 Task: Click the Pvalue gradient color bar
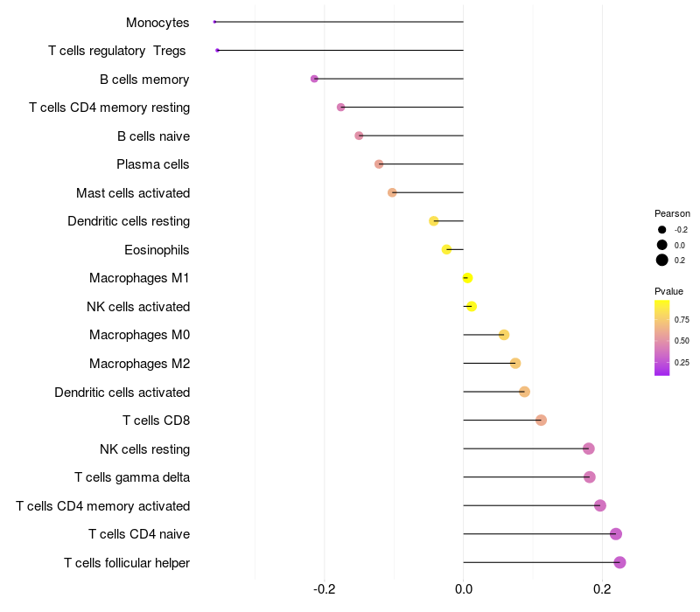click(x=662, y=337)
